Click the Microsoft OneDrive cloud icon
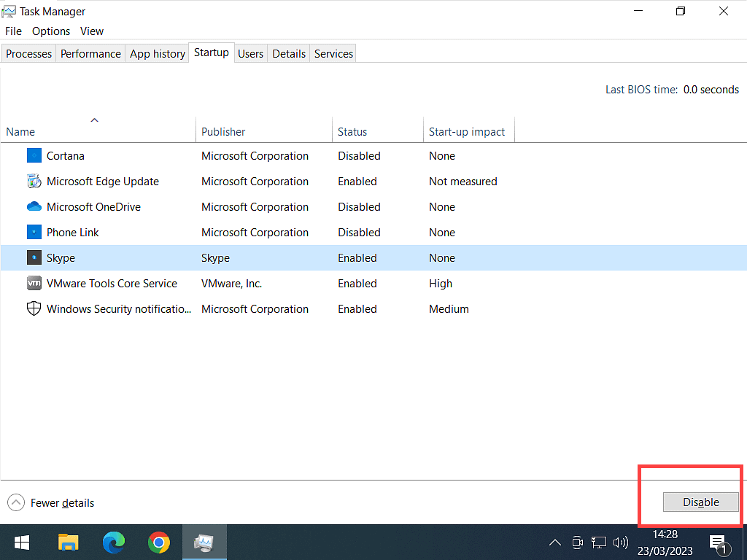Screen dimensions: 747x560 (34, 207)
